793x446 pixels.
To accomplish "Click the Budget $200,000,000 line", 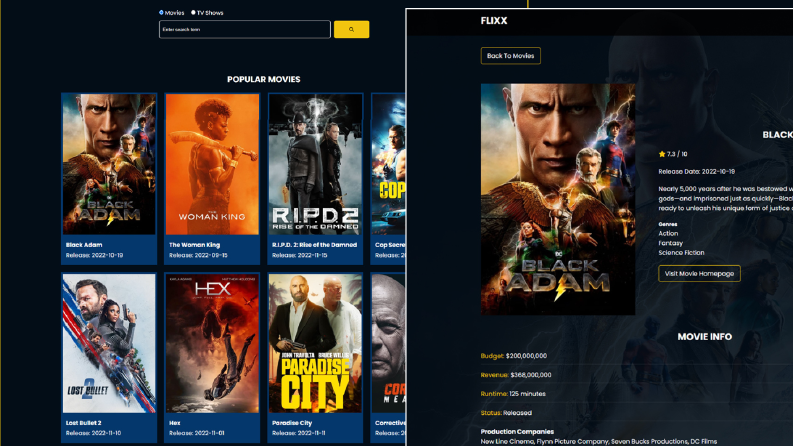I will pyautogui.click(x=513, y=356).
